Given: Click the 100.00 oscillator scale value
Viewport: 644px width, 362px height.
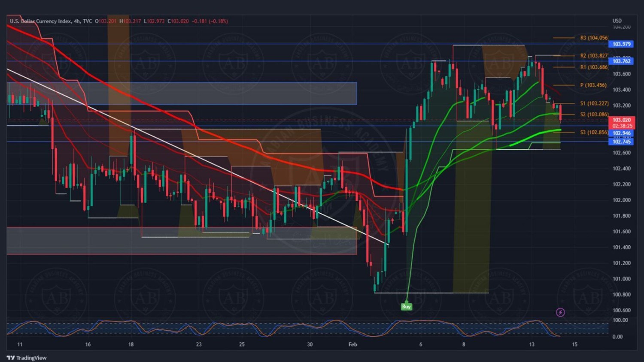Looking at the screenshot, I should point(620,320).
